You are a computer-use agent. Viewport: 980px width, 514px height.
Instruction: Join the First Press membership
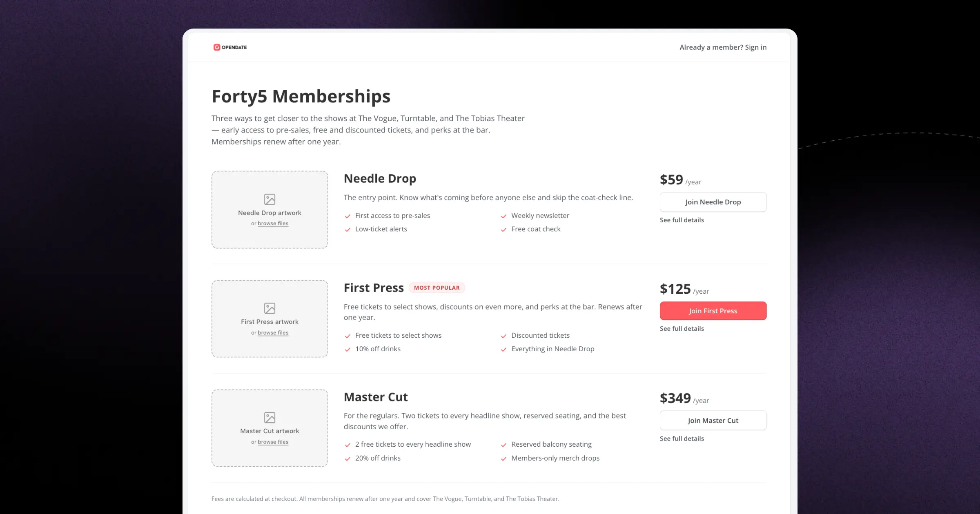[x=713, y=311]
